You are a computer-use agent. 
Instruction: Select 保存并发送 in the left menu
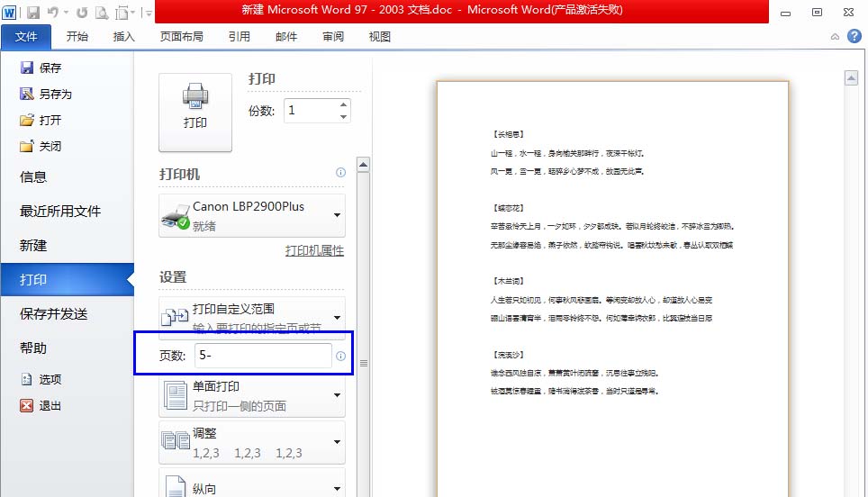[x=54, y=314]
